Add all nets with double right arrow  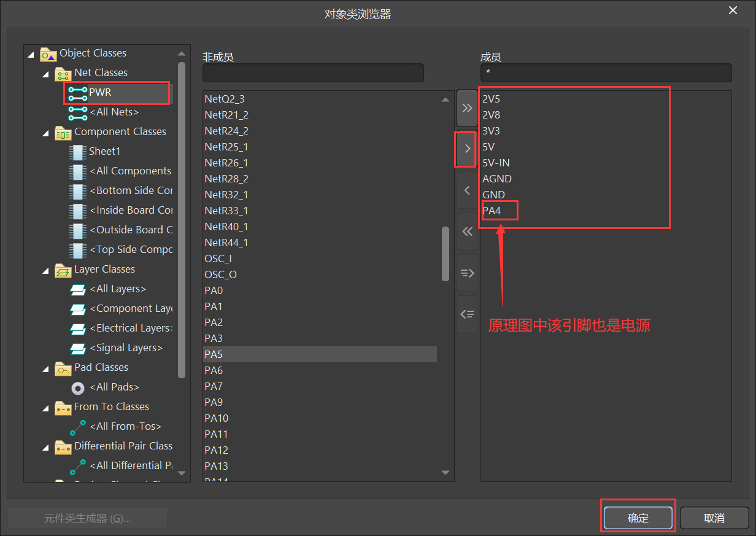click(x=467, y=108)
